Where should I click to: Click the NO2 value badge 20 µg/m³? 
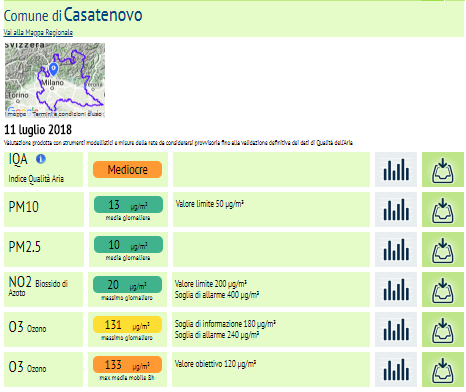(127, 285)
